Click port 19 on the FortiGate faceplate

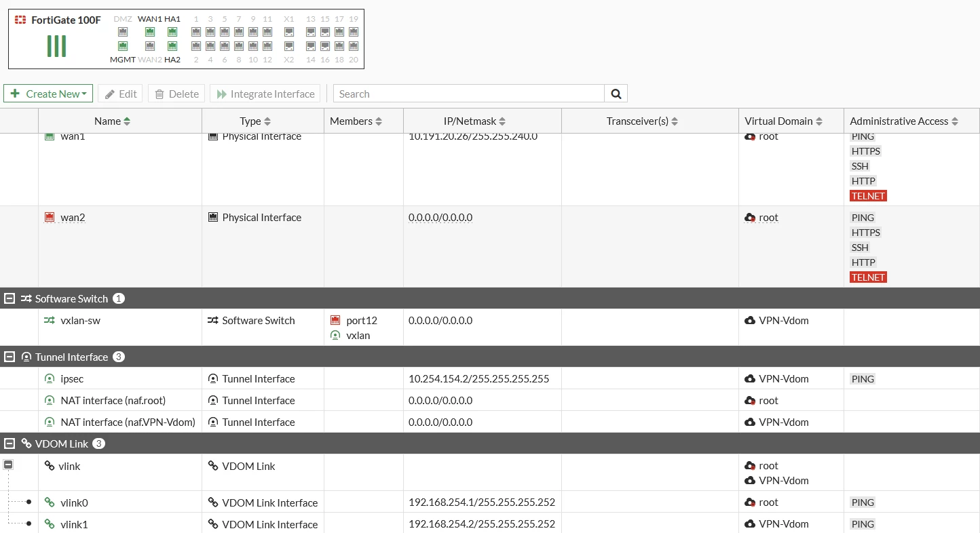click(354, 32)
